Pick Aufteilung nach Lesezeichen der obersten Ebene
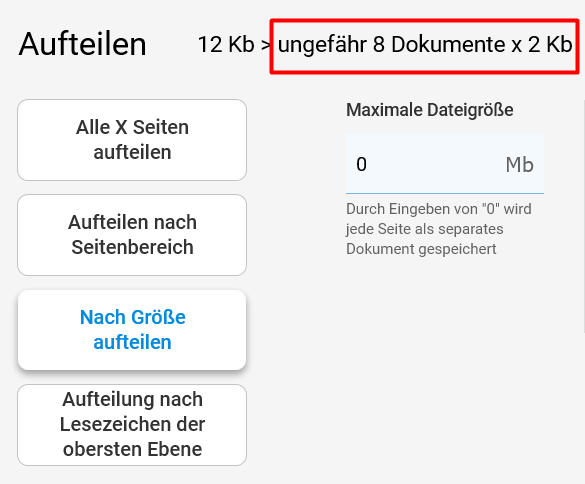This screenshot has width=585, height=484. [132, 425]
